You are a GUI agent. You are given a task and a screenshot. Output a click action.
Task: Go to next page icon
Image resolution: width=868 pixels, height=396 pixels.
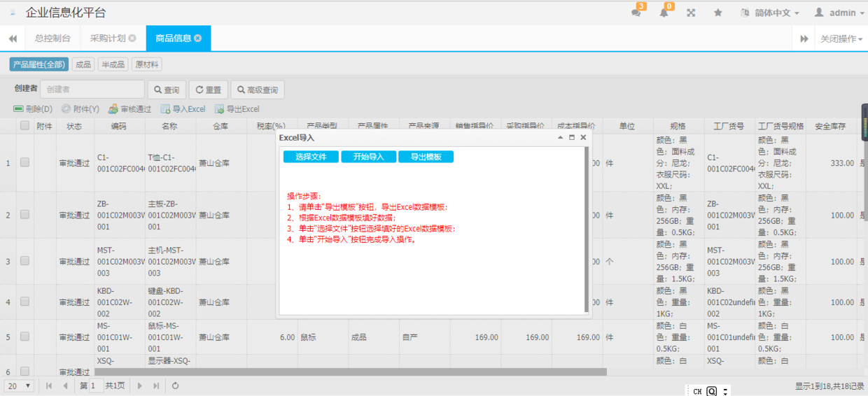click(140, 386)
